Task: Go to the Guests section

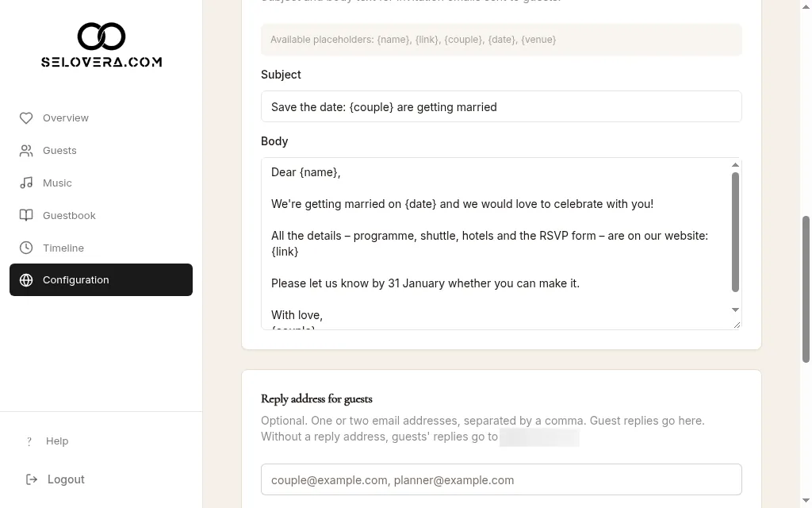Action: [101, 151]
